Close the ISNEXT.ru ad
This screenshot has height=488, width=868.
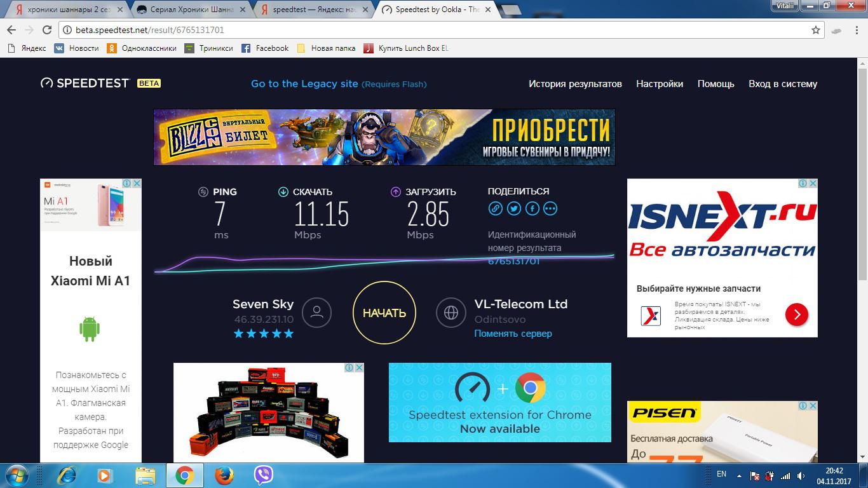813,183
